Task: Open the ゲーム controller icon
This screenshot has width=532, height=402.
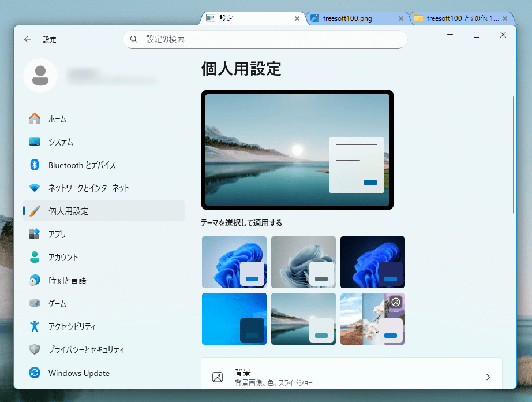Action: pos(35,303)
